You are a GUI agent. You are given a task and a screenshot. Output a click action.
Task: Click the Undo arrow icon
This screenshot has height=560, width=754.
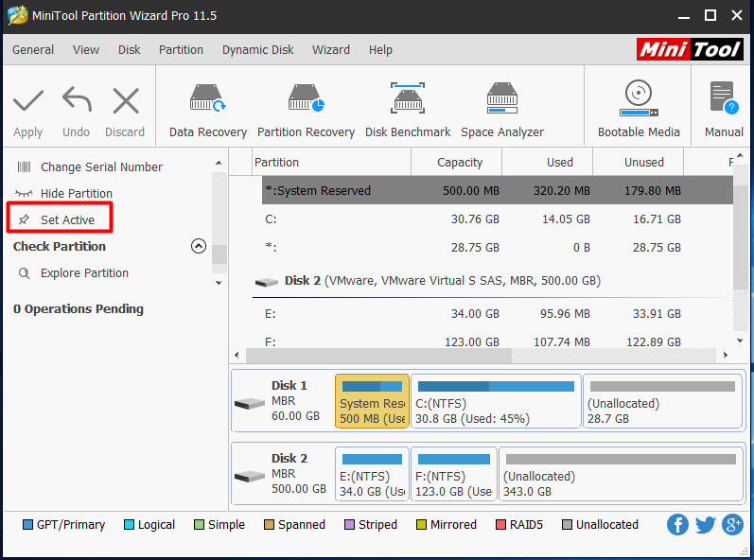click(x=77, y=100)
